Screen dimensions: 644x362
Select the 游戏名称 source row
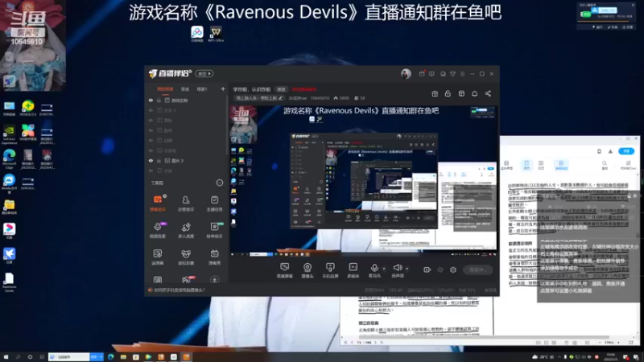[x=185, y=100]
